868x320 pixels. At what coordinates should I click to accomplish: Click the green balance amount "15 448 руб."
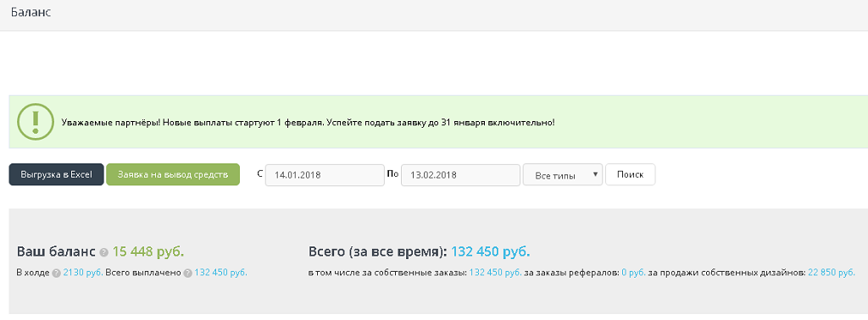click(x=148, y=252)
